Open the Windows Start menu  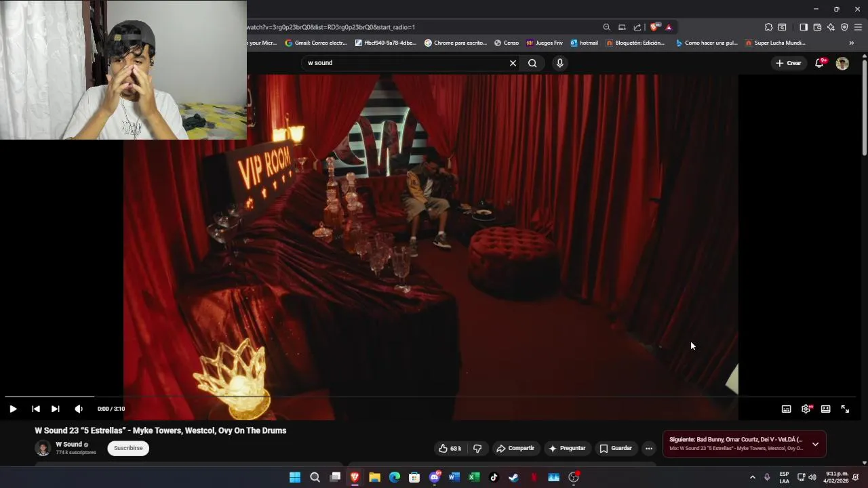point(295,477)
